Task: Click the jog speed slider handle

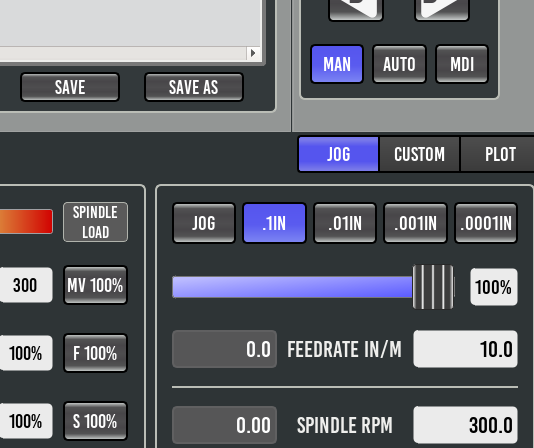Action: point(433,287)
